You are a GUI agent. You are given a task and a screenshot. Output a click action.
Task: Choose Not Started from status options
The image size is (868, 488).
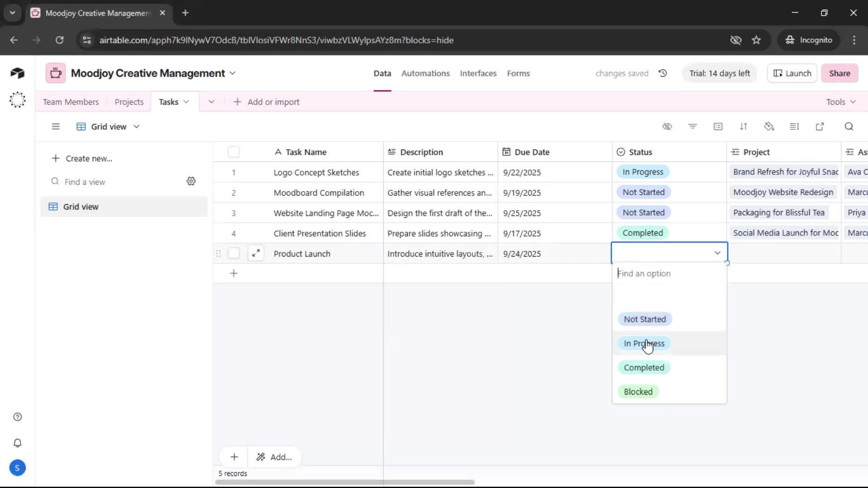645,319
